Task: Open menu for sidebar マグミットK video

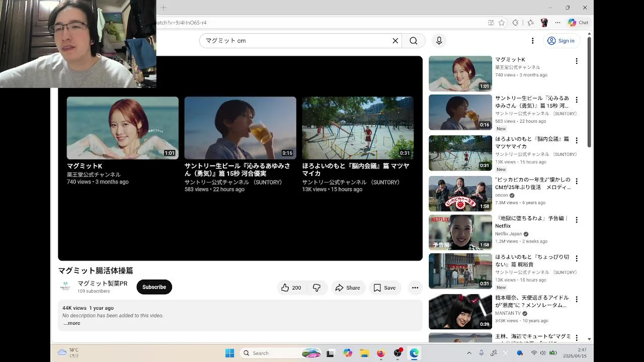Action: tap(577, 61)
